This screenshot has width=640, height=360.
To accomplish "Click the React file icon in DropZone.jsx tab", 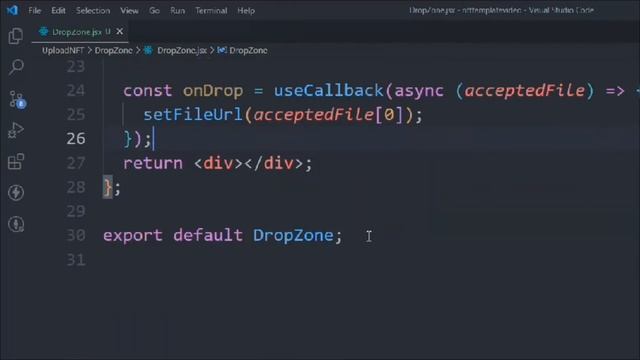I will (x=44, y=31).
